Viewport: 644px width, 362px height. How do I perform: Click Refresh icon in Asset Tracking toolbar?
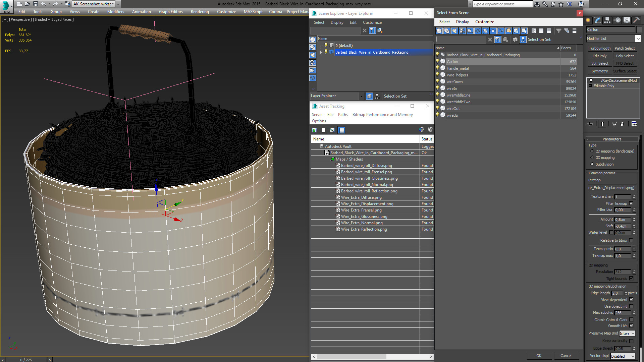[x=314, y=130]
